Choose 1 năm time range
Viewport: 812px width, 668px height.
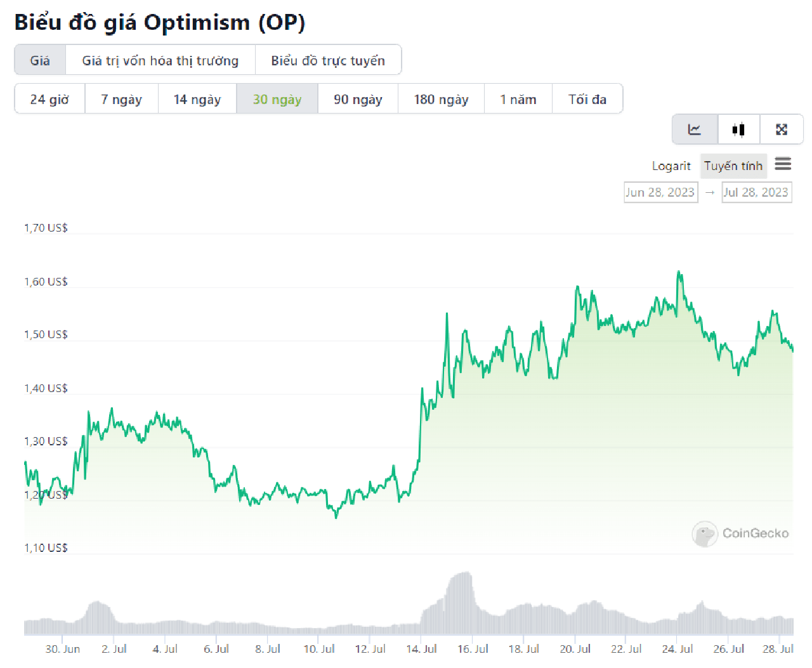click(x=518, y=99)
